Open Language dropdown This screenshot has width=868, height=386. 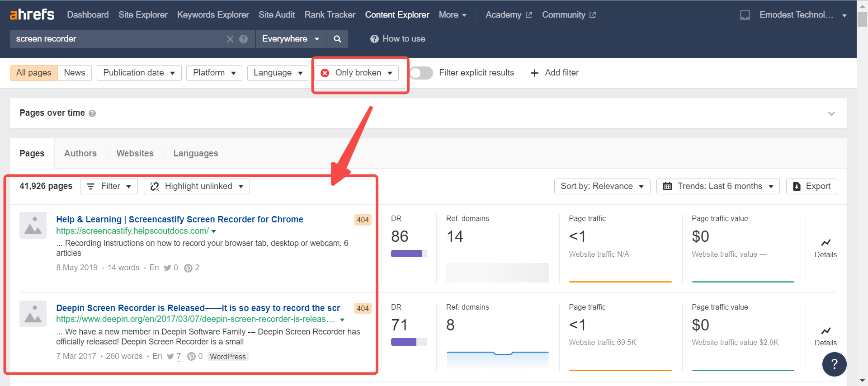click(278, 73)
